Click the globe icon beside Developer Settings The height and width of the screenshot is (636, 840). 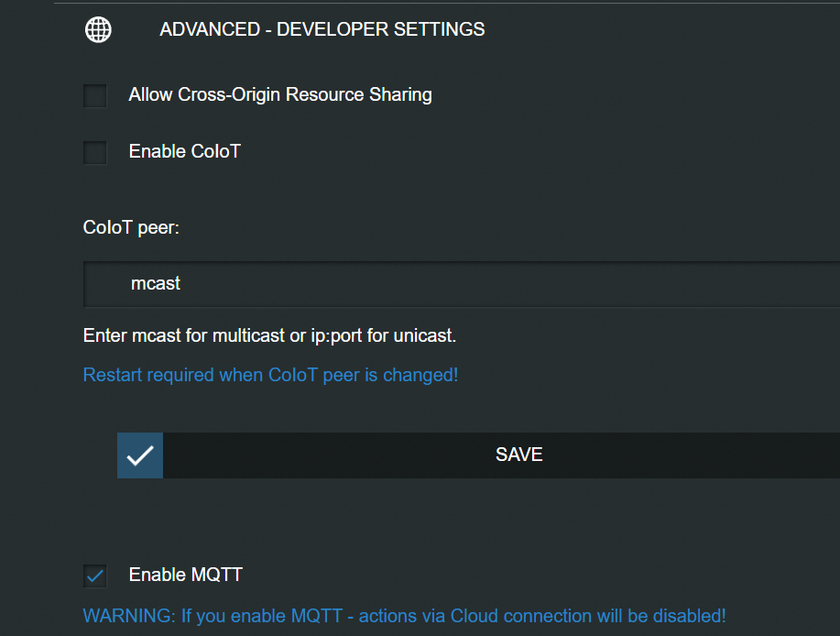point(98,29)
